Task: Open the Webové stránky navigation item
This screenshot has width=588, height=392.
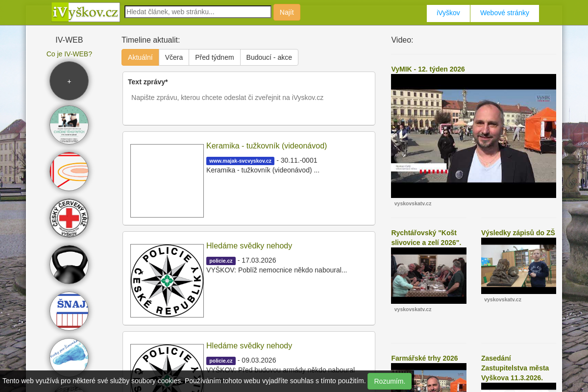Action: [x=505, y=13]
